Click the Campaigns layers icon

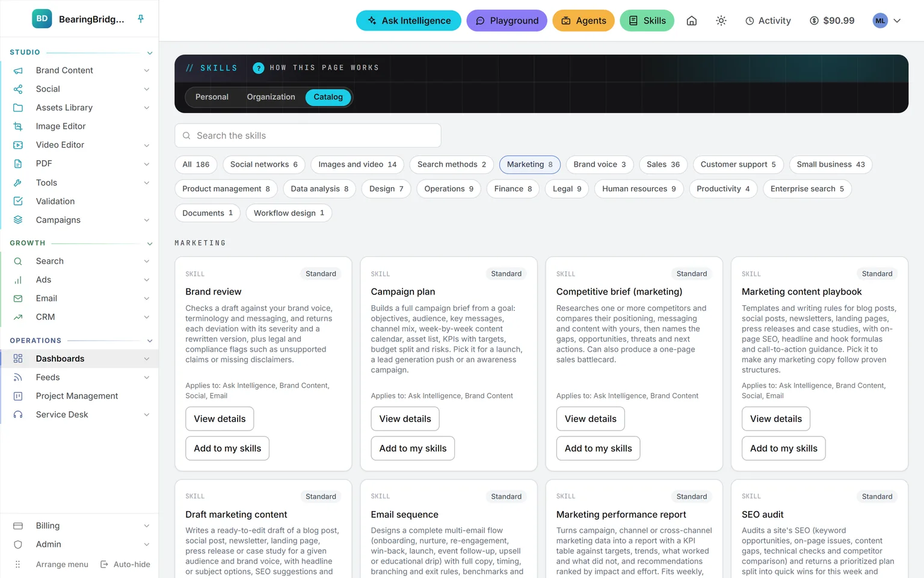(18, 220)
